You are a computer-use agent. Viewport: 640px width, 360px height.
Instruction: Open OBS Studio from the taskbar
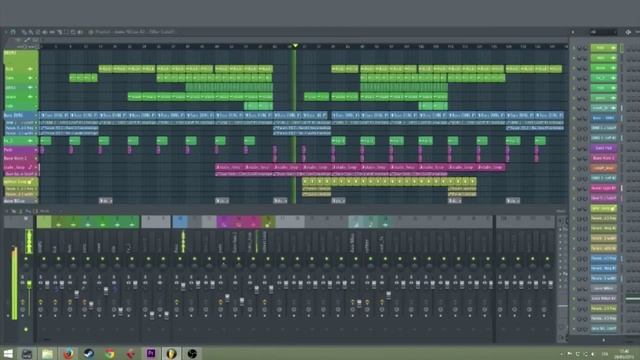tap(192, 353)
